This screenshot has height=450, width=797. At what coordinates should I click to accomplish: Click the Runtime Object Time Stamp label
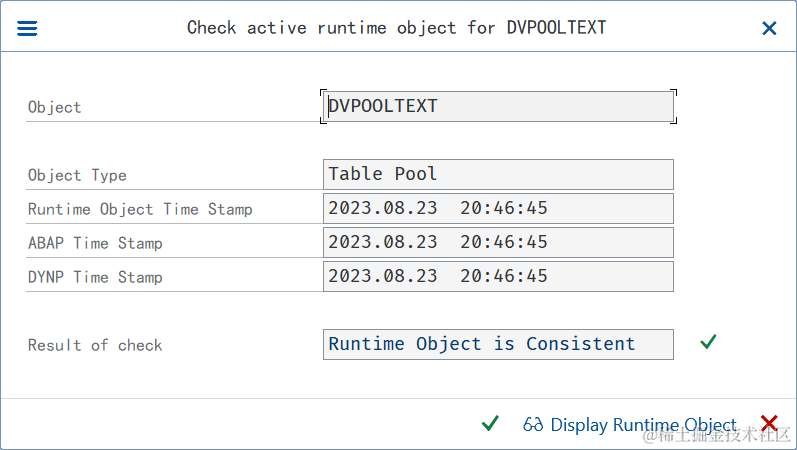pyautogui.click(x=140, y=209)
